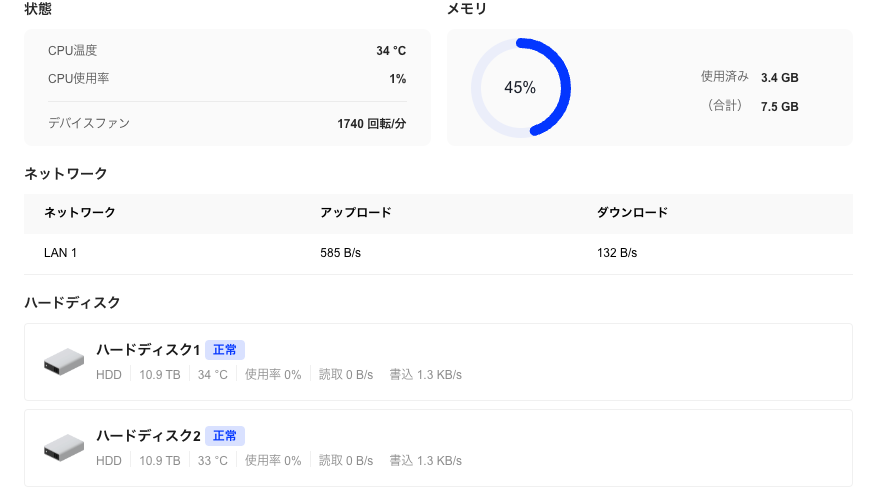Open the ハードディスク2 card title
This screenshot has height=494, width=878.
click(148, 436)
